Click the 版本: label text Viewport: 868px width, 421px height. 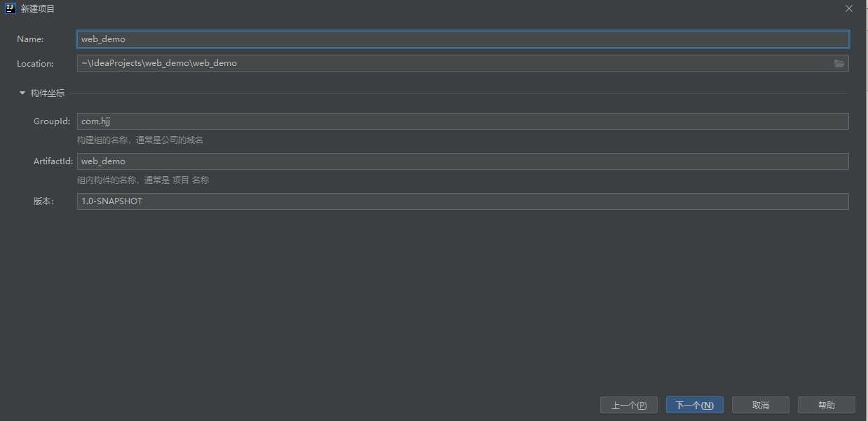click(43, 201)
